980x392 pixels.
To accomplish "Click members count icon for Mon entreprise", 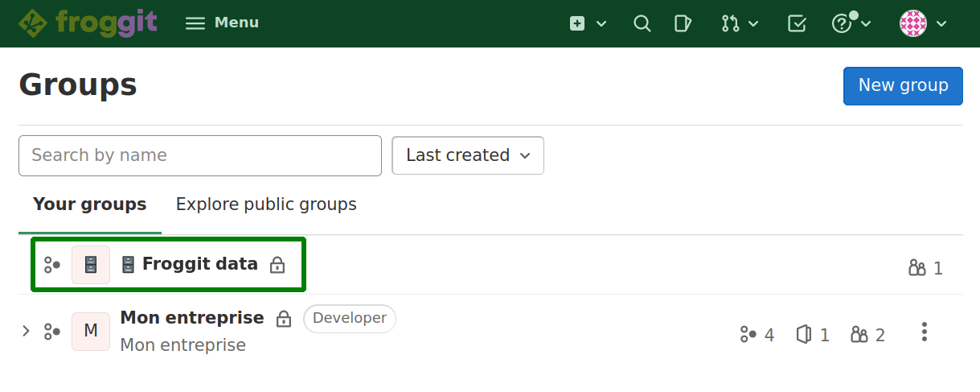I will tap(859, 335).
